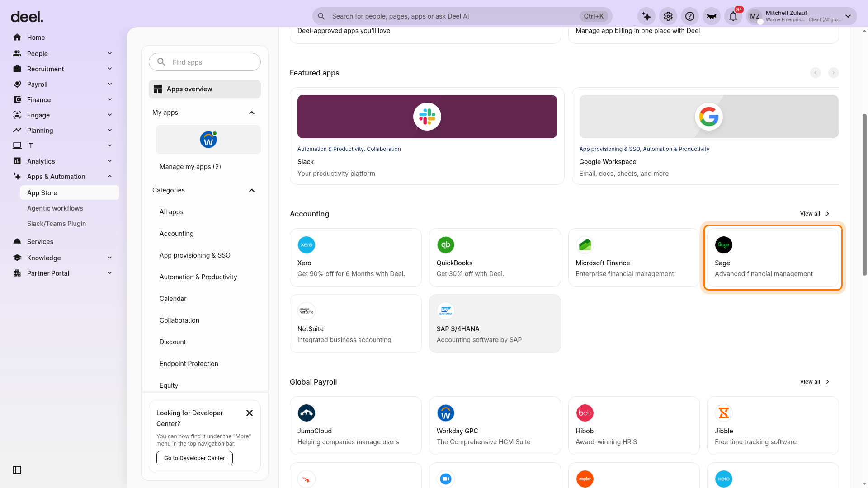Select the Calendar category

pos(173,299)
